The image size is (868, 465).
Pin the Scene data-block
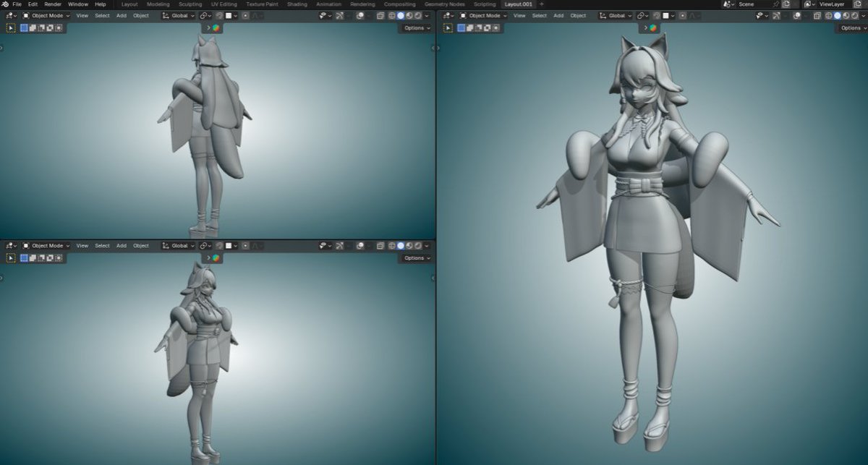coord(775,4)
